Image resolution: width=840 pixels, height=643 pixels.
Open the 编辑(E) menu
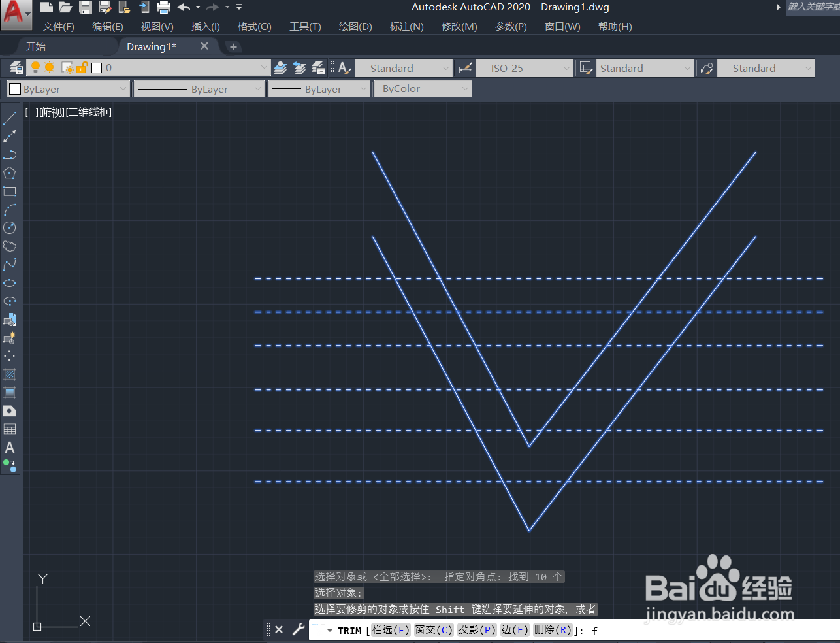pyautogui.click(x=108, y=27)
